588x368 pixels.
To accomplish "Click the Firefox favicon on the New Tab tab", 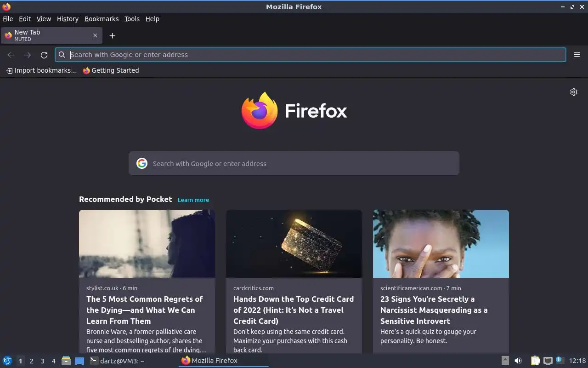I will pyautogui.click(x=8, y=35).
